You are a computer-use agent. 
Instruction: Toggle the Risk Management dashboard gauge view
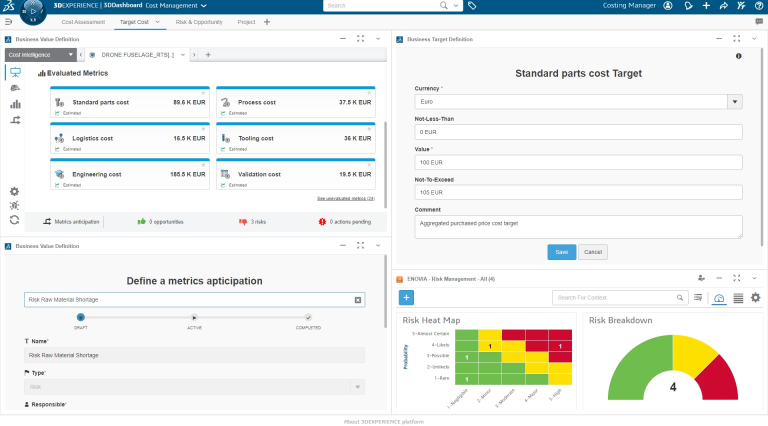pyautogui.click(x=720, y=298)
